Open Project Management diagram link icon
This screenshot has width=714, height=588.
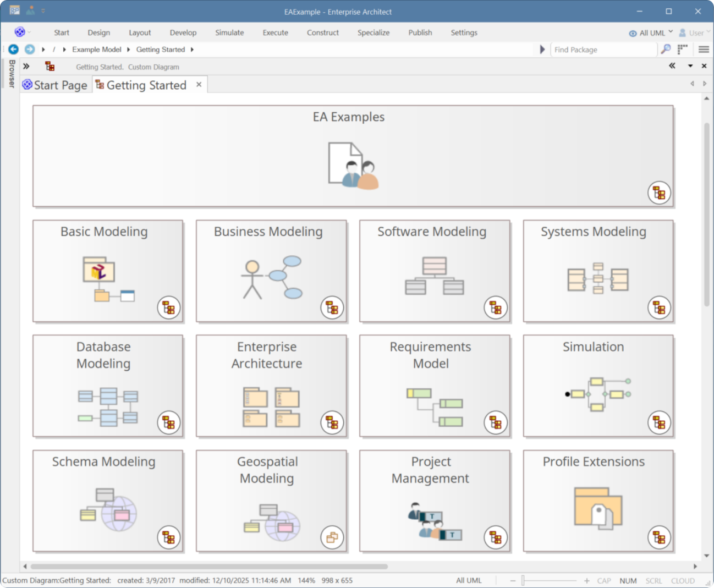[496, 538]
